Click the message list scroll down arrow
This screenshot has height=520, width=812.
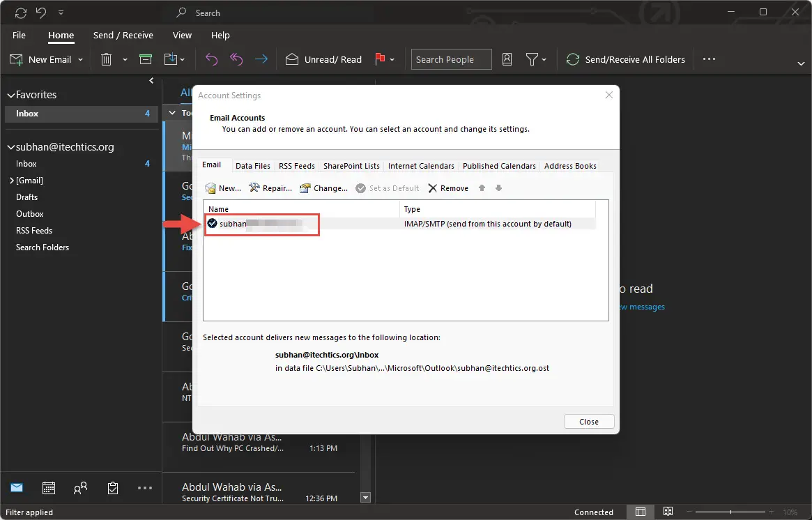coord(366,498)
